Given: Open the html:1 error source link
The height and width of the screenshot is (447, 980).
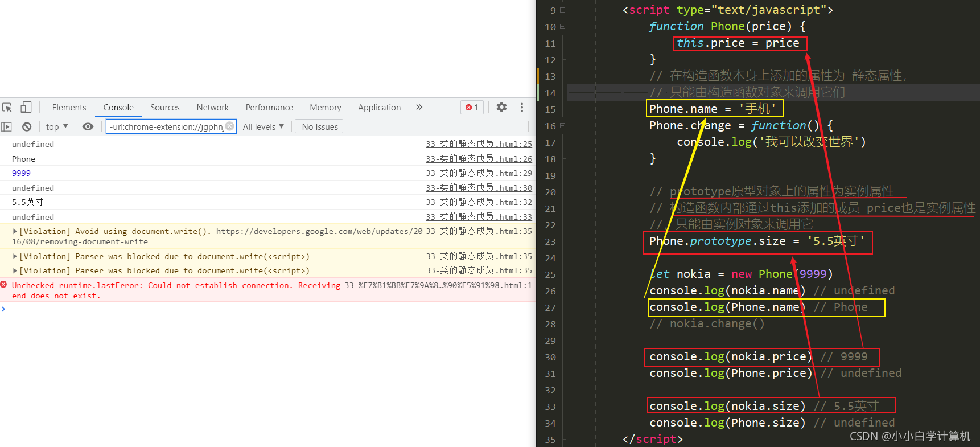Looking at the screenshot, I should [x=438, y=285].
